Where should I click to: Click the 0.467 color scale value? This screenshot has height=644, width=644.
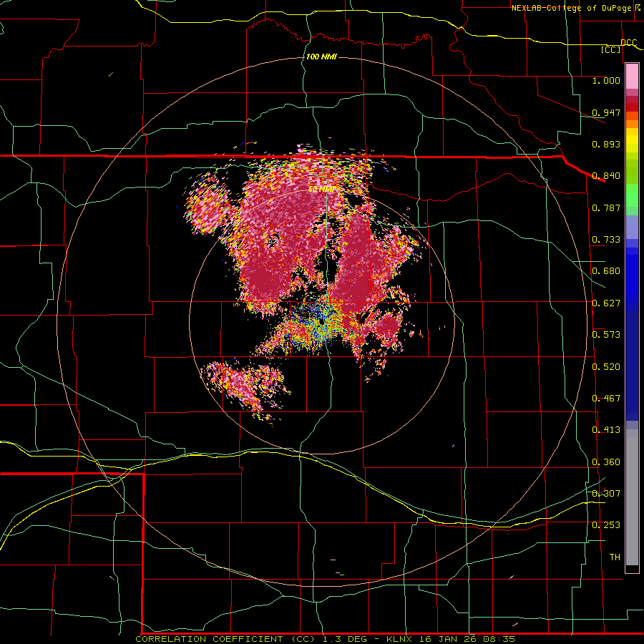(x=606, y=399)
